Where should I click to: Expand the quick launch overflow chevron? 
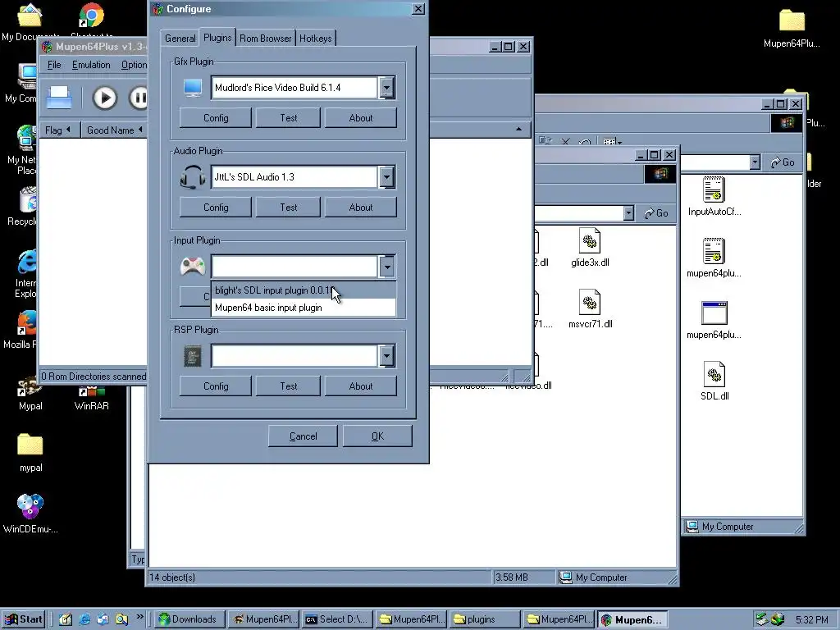(139, 617)
